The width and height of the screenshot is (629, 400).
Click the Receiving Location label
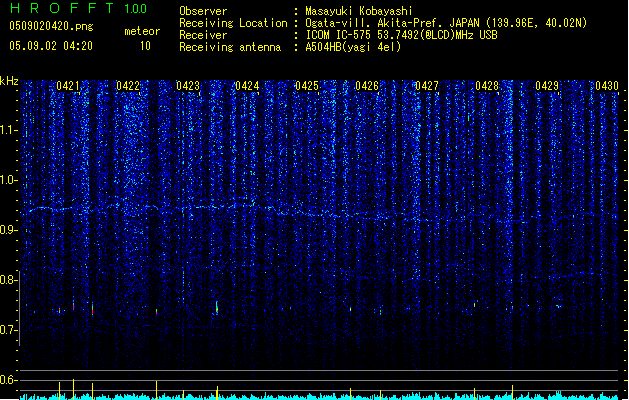233,23
